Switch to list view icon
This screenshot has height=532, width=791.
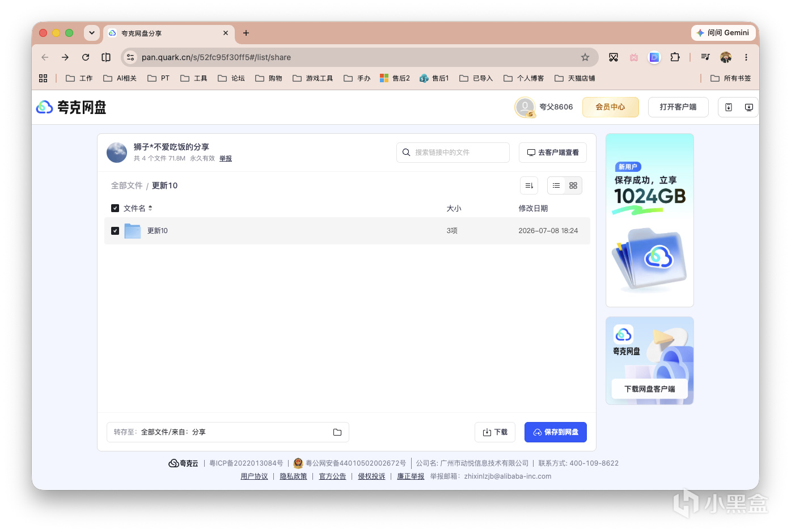pyautogui.click(x=556, y=185)
